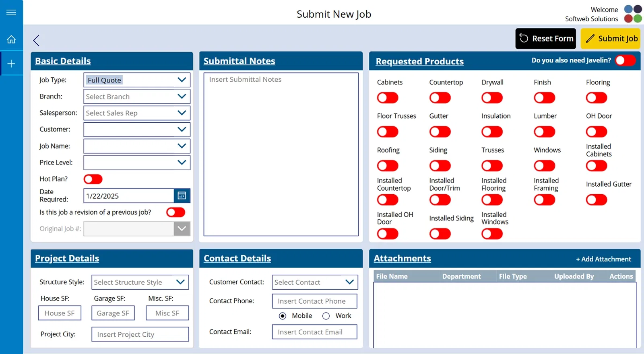Click the Home icon in sidebar

point(11,39)
